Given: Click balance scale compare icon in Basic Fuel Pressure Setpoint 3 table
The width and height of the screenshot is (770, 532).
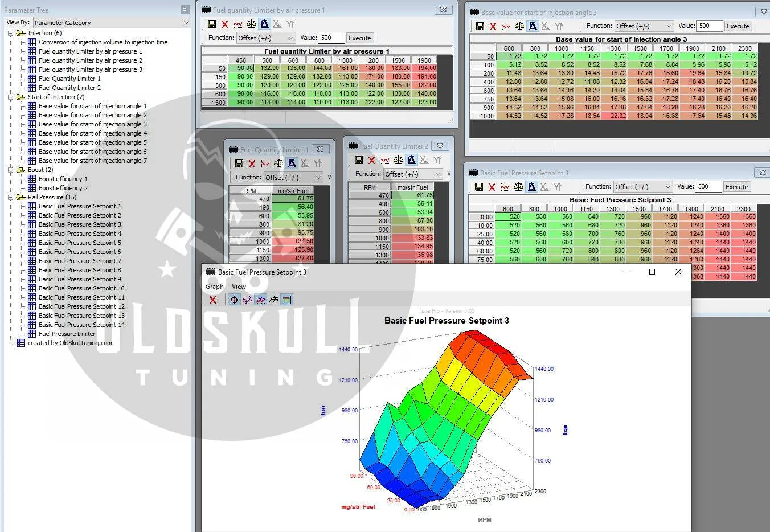Looking at the screenshot, I should (518, 187).
